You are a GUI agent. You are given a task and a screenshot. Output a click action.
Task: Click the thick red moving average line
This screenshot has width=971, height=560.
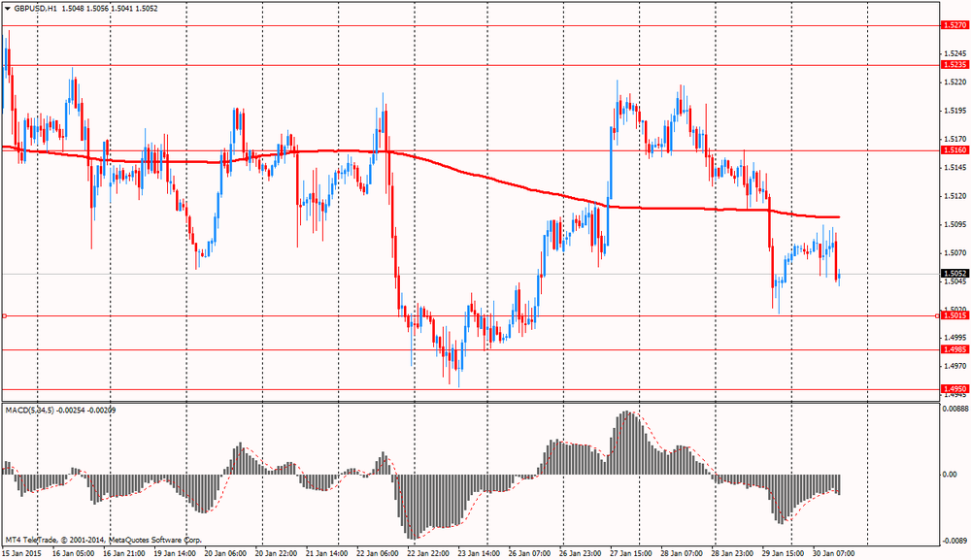[485, 180]
